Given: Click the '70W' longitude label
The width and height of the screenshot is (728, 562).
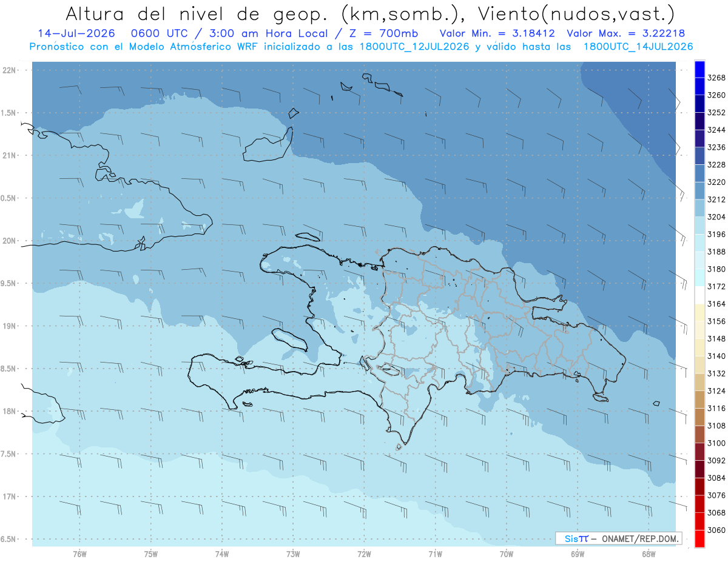Looking at the screenshot, I should coord(507,553).
